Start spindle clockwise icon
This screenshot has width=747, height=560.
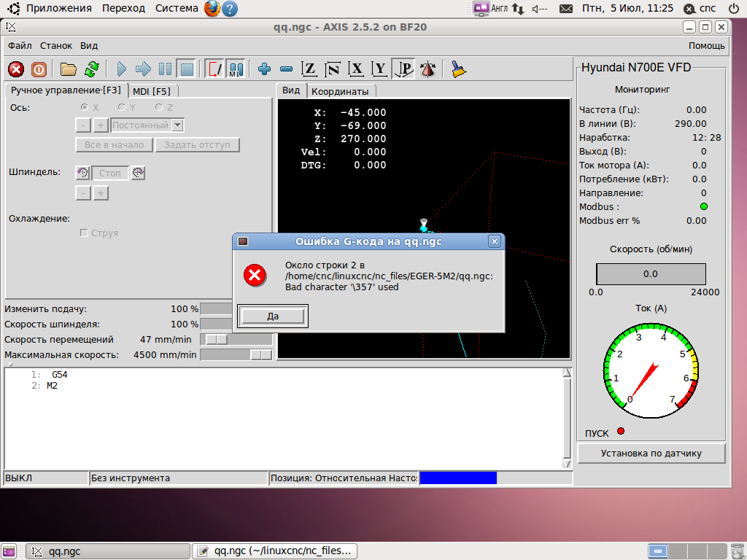tap(138, 172)
